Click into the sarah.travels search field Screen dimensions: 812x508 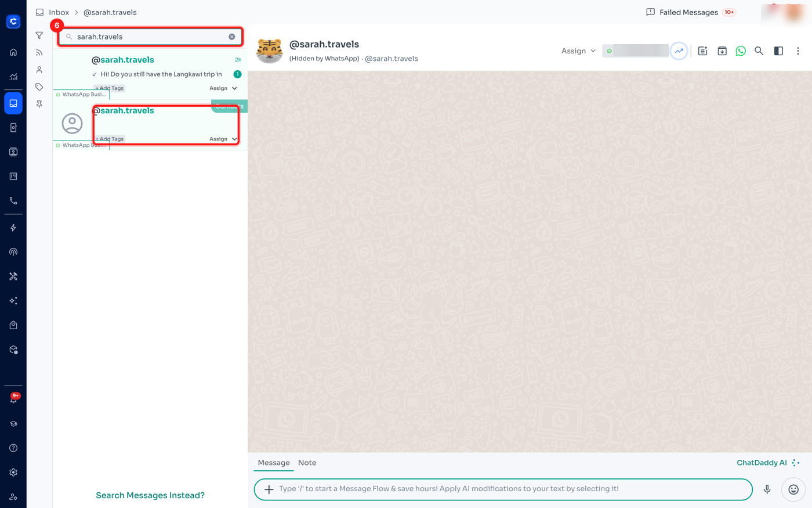150,37
